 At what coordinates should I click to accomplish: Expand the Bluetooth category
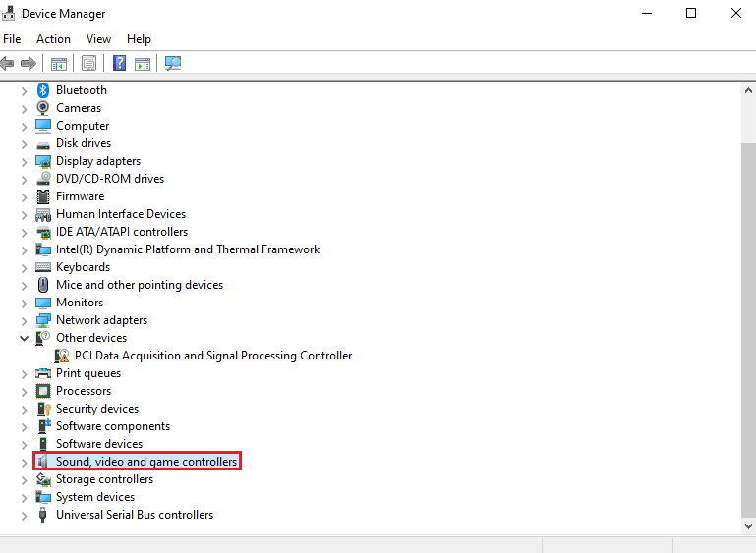pyautogui.click(x=24, y=91)
